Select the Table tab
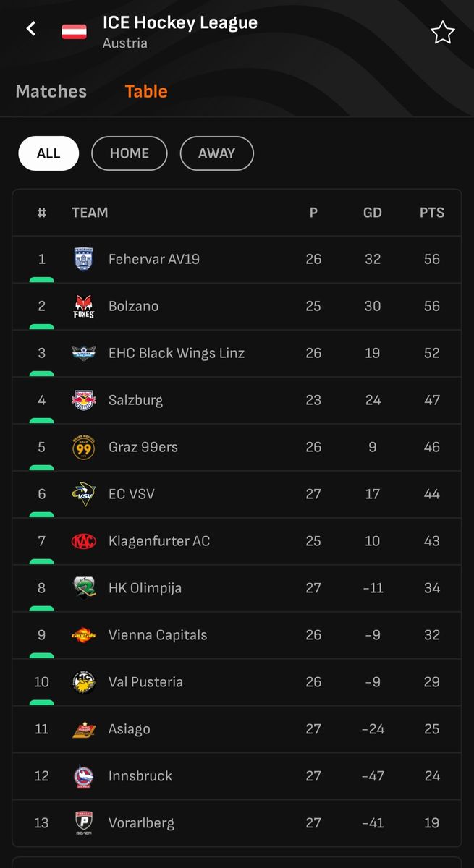474x868 pixels. pos(146,92)
